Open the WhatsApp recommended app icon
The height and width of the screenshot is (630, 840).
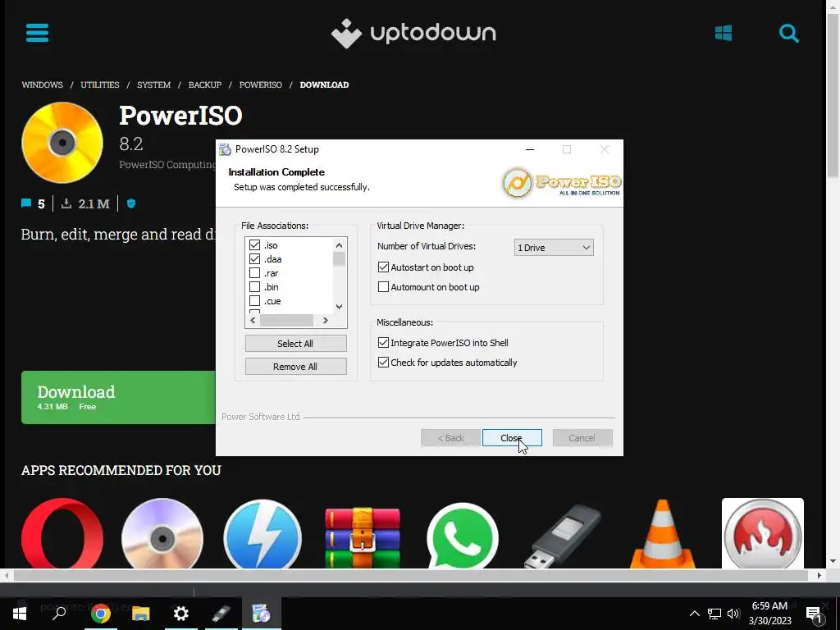463,535
